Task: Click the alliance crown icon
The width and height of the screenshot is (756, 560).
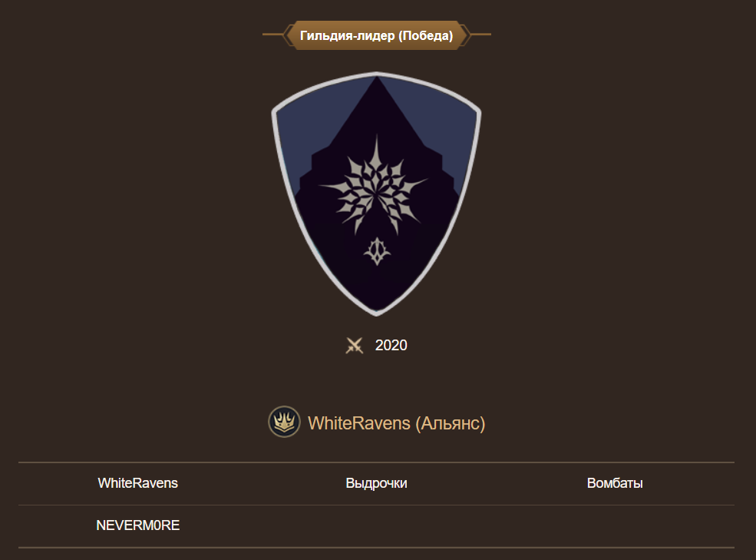Action: (x=284, y=422)
